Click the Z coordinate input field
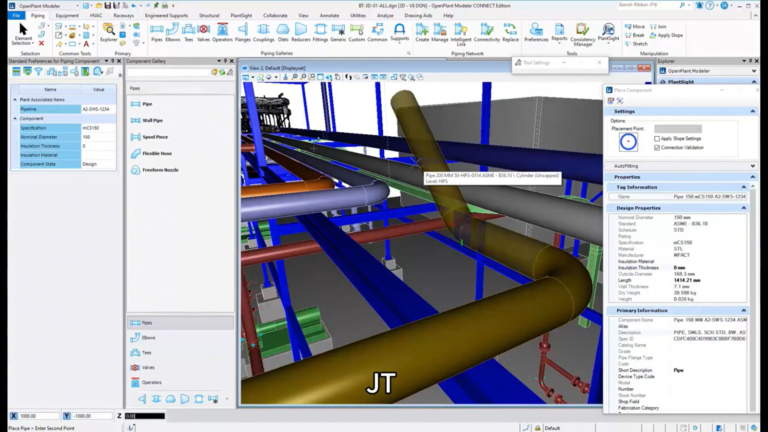This screenshot has width=768, height=432. [x=144, y=416]
